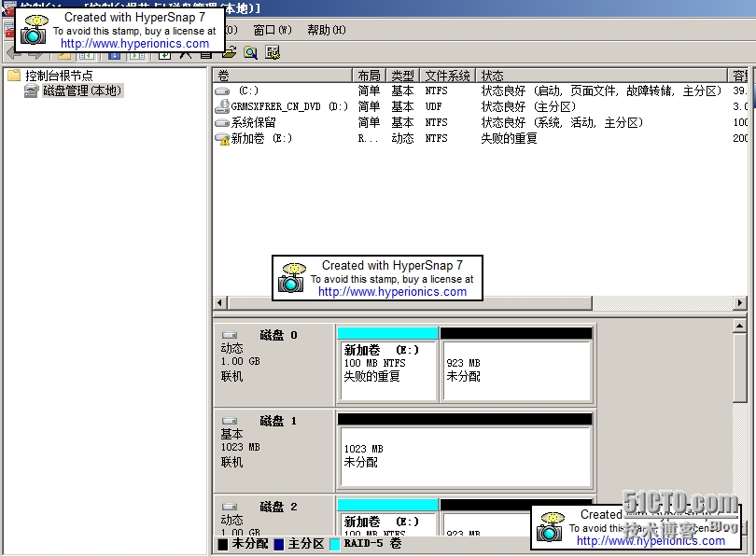The image size is (756, 557).
Task: Click the 动态 type cell for 新加卷
Action: click(x=402, y=138)
